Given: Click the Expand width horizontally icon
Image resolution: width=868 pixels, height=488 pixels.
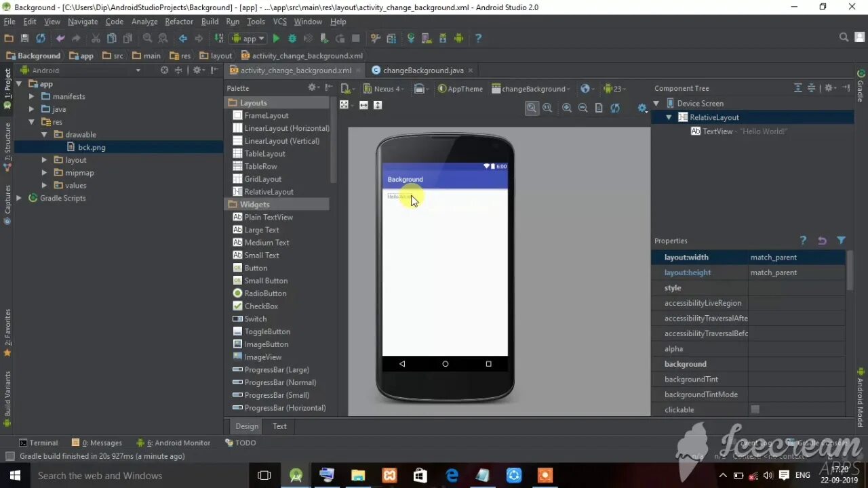Looking at the screenshot, I should pos(363,105).
